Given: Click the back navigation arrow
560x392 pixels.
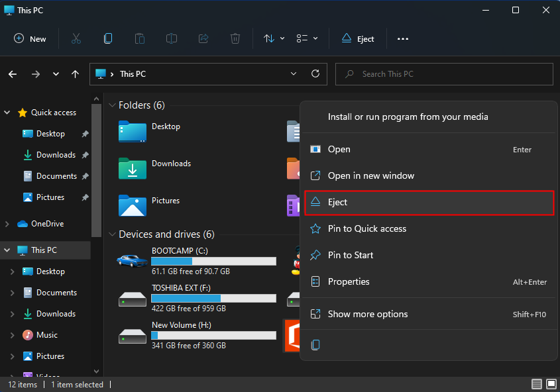Looking at the screenshot, I should 13,74.
